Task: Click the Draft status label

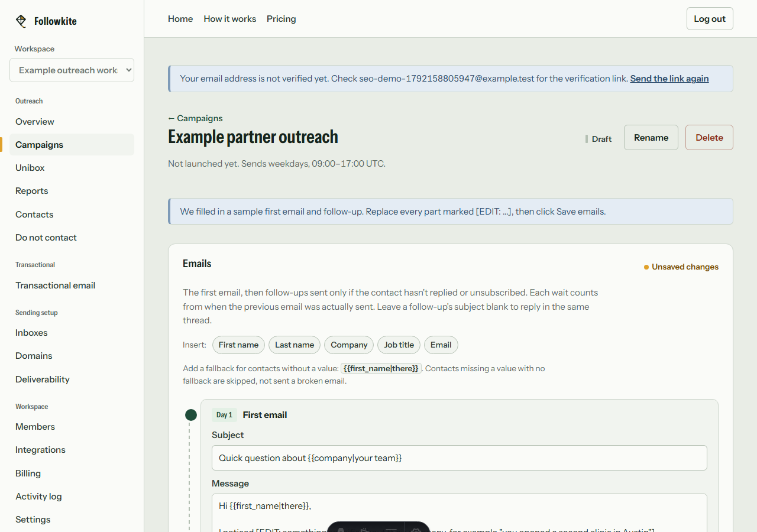Action: [x=599, y=139]
